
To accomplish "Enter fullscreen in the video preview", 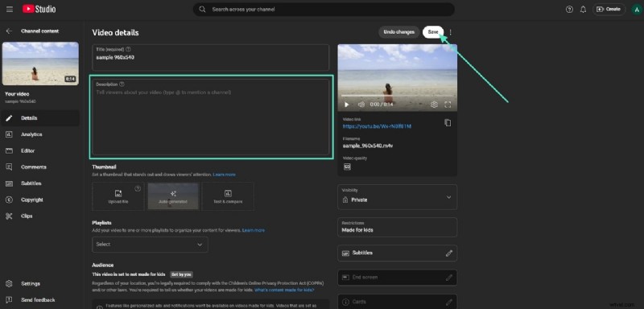I will tap(448, 105).
